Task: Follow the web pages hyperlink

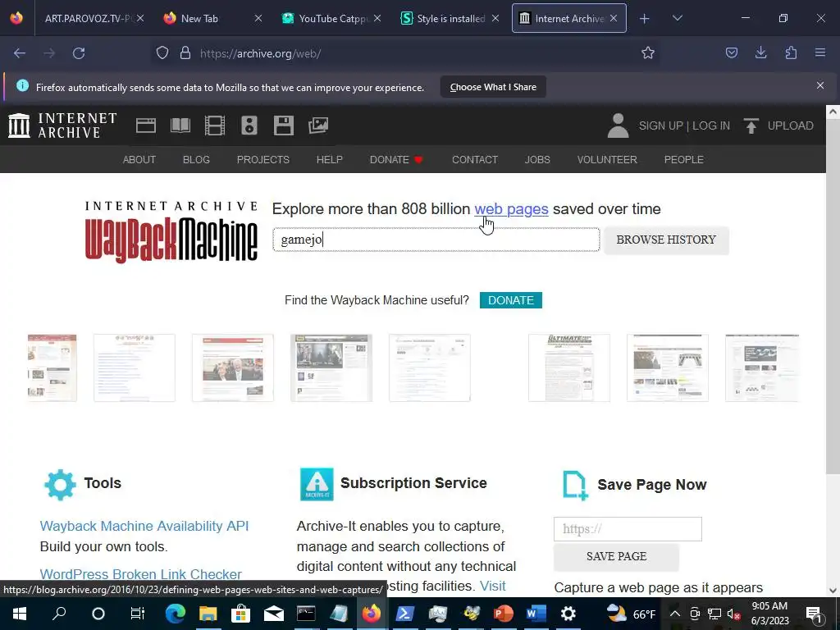Action: pos(511,209)
